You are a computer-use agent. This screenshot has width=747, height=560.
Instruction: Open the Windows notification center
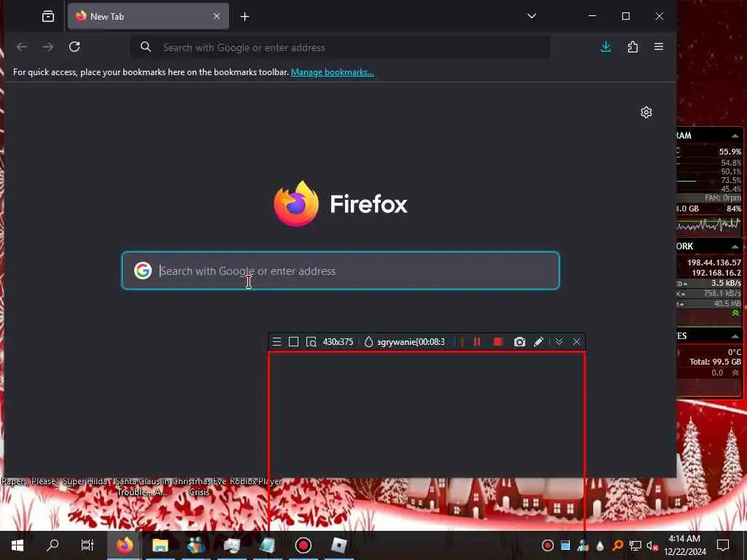pyautogui.click(x=723, y=545)
